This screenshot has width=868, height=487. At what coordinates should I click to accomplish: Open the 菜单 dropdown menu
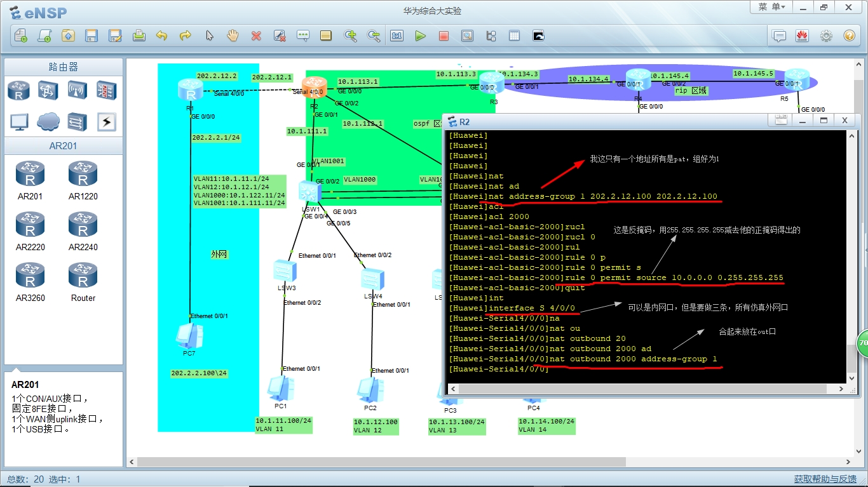tap(772, 7)
